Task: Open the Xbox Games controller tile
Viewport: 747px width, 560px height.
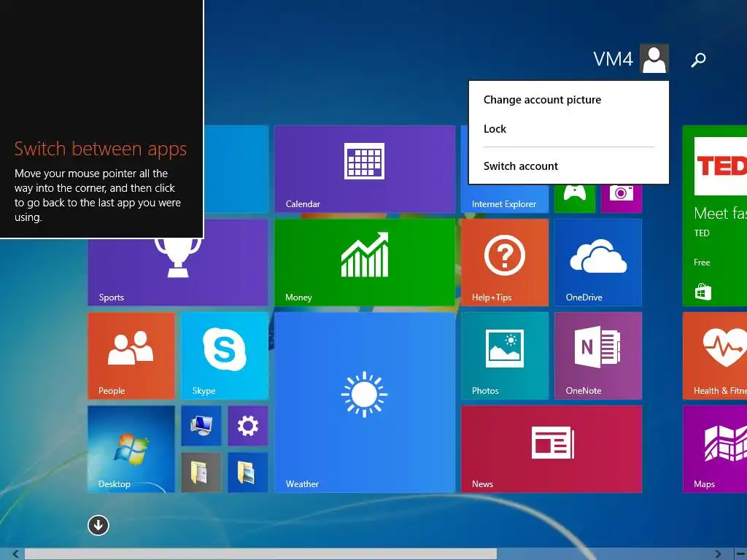Action: 575,198
